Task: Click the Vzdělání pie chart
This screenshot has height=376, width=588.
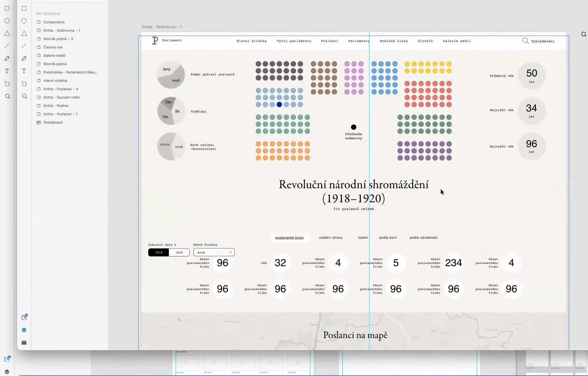Action: coord(171,111)
